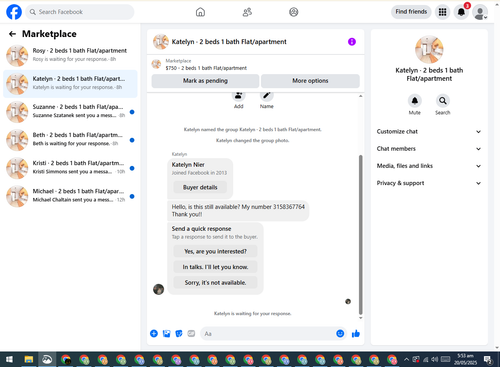This screenshot has width=500, height=367.
Task: Click the attach photo icon in composer
Action: click(x=166, y=333)
